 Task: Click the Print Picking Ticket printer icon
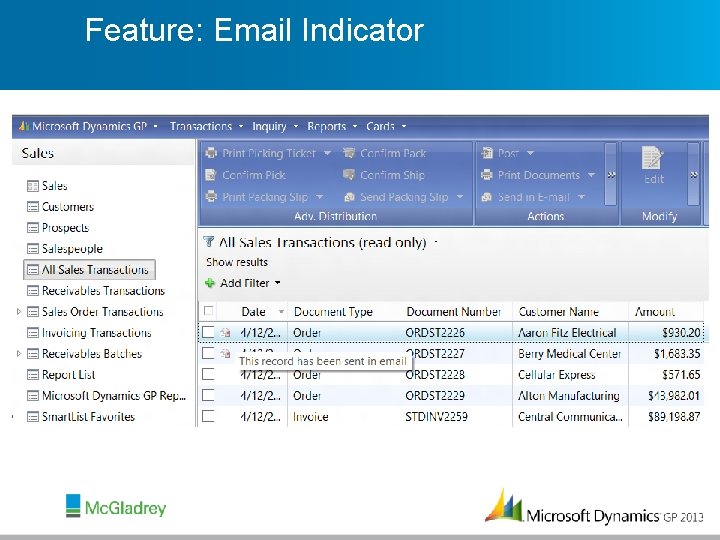click(211, 153)
